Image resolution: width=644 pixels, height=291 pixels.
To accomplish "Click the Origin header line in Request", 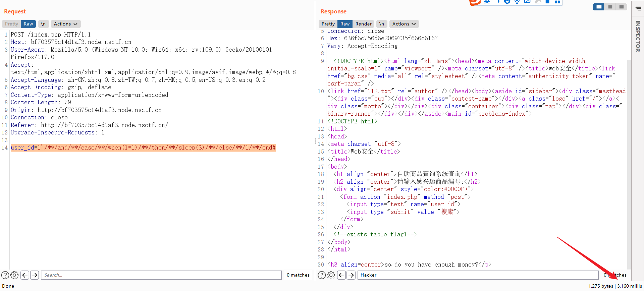I will pos(86,110).
